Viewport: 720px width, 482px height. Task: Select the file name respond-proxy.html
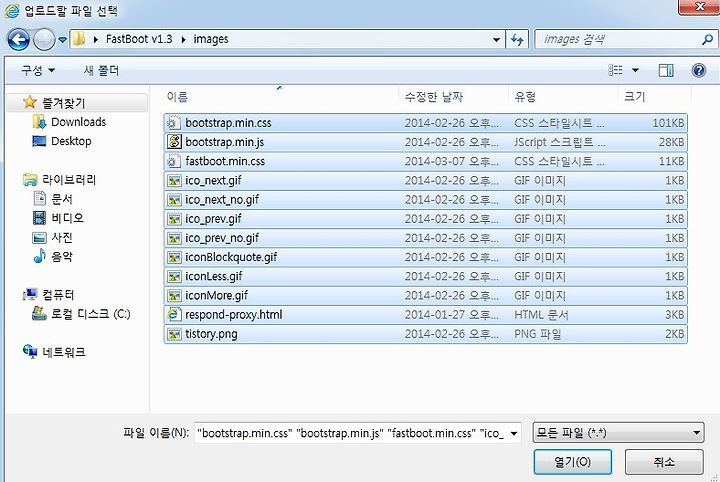click(234, 314)
